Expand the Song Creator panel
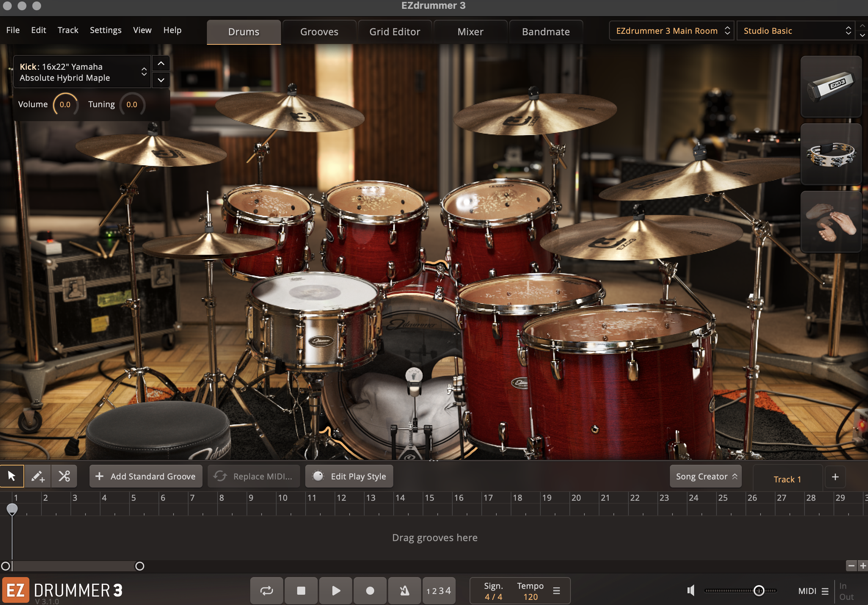Image resolution: width=868 pixels, height=605 pixels. pyautogui.click(x=705, y=476)
